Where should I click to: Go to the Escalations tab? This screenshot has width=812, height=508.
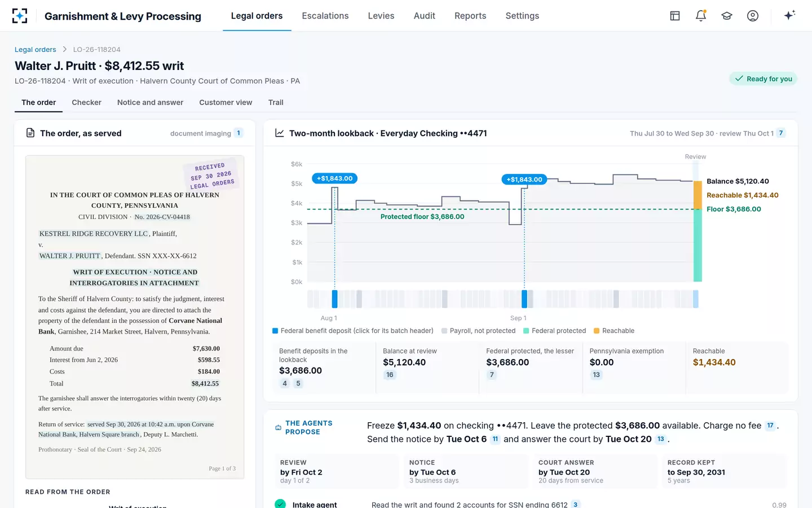click(x=325, y=16)
